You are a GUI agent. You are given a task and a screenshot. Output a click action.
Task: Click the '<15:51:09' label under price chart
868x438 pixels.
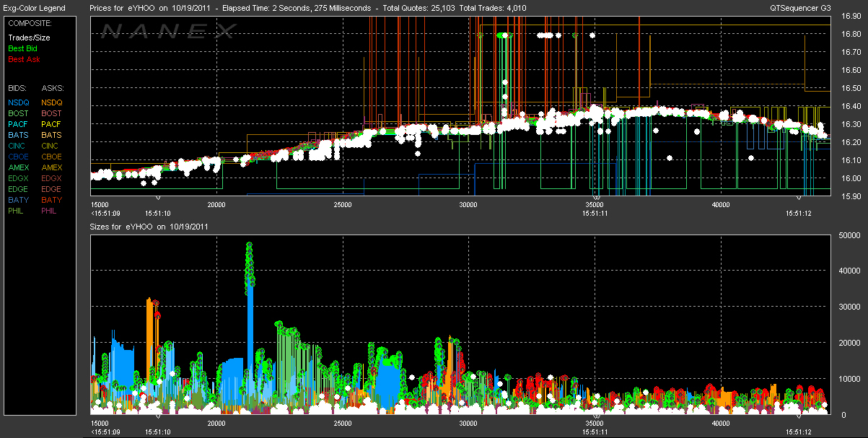105,214
